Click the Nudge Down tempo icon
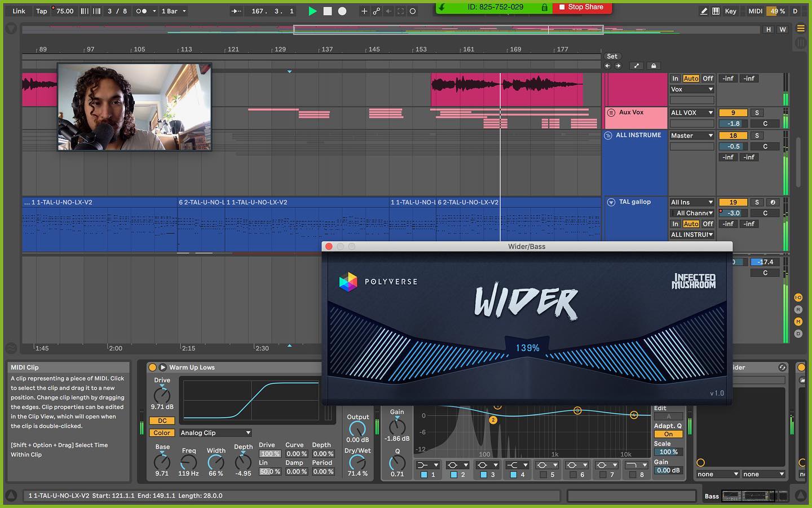Viewport: 812px width, 508px height. pos(85,11)
